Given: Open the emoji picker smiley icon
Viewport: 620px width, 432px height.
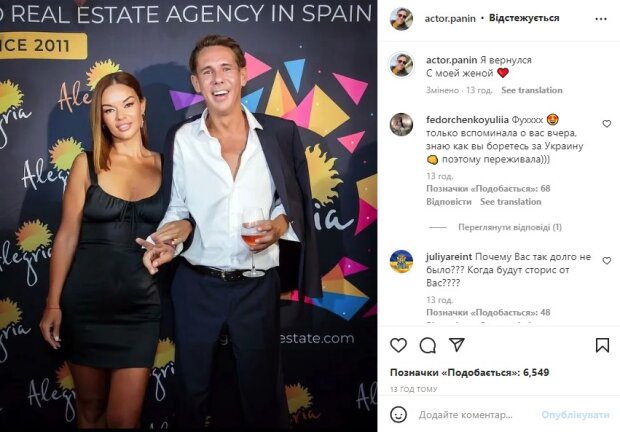Looking at the screenshot, I should tap(398, 415).
